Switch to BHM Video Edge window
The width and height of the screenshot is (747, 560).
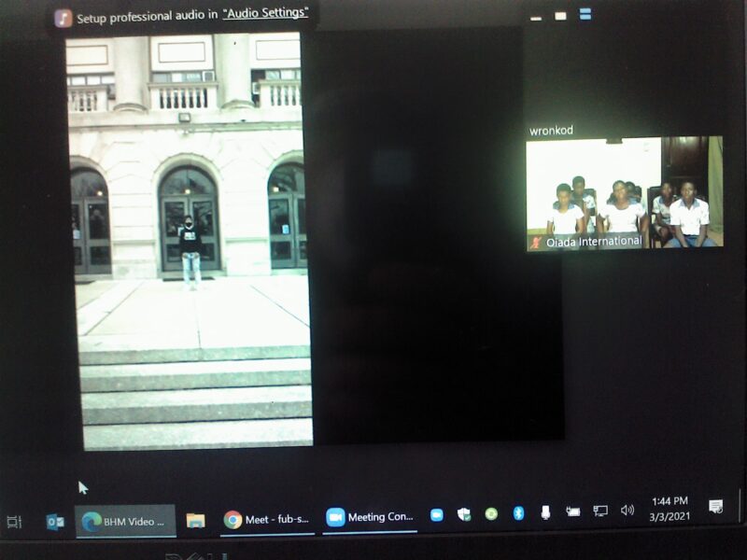(125, 521)
